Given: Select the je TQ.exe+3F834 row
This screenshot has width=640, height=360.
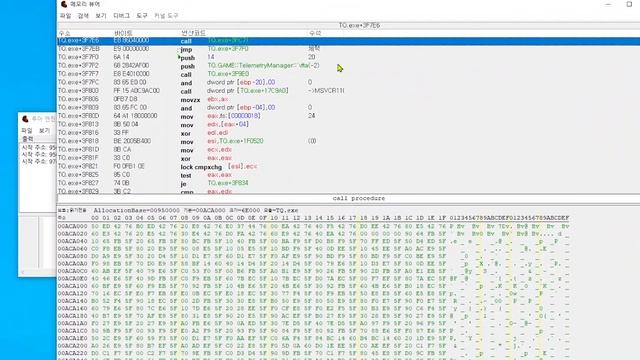Looking at the screenshot, I should click(x=348, y=183).
